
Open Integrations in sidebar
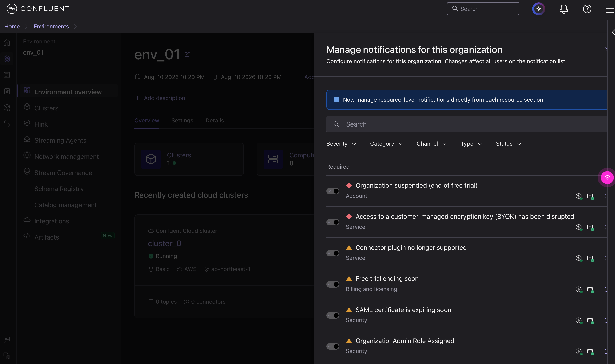(x=51, y=221)
